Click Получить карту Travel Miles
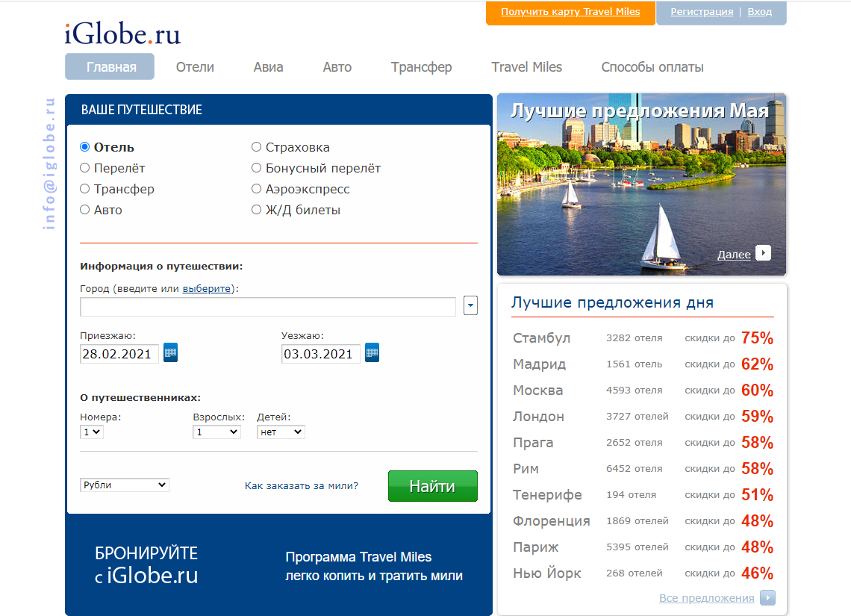Viewport: 851px width, 616px height. 570,12
